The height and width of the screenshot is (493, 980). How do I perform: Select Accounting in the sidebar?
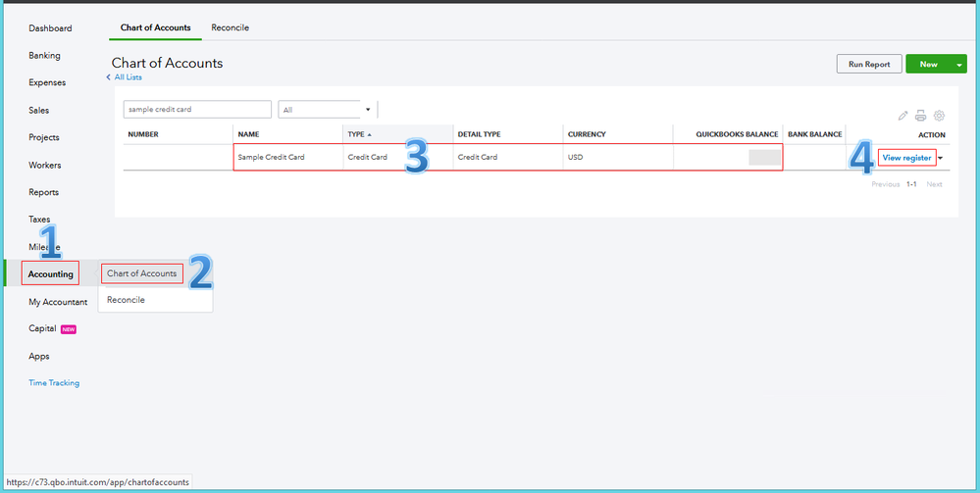point(50,273)
